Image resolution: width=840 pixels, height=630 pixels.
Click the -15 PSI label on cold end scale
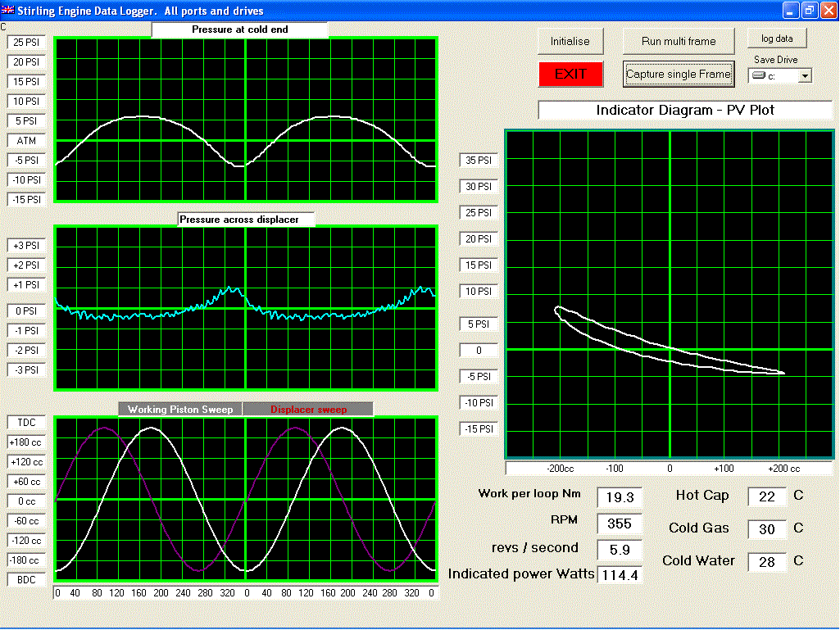26,199
